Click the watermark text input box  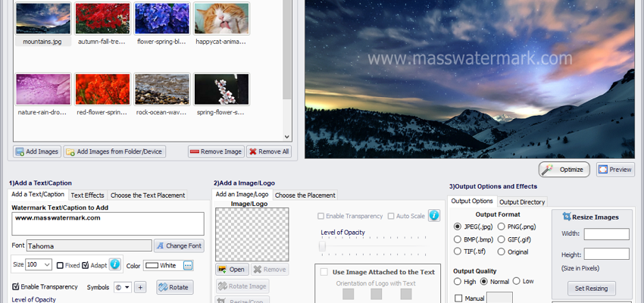click(108, 223)
